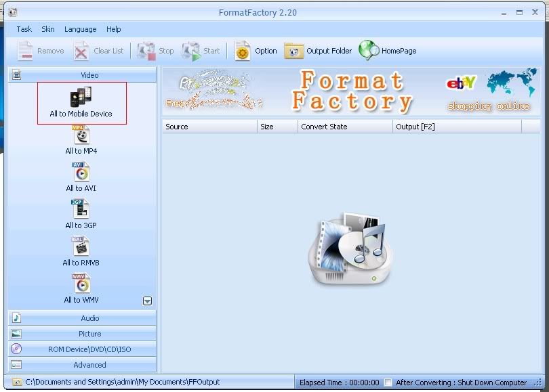Image resolution: width=549 pixels, height=392 pixels.
Task: Click the Clear List red X icon
Action: coord(81,51)
